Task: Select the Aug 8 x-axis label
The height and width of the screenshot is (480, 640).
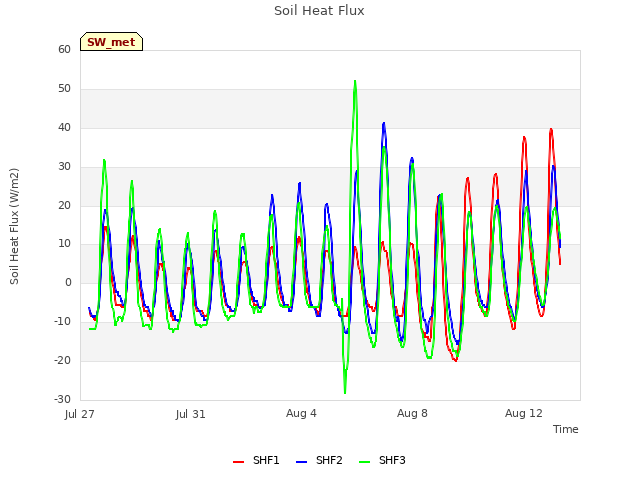Action: [x=412, y=413]
